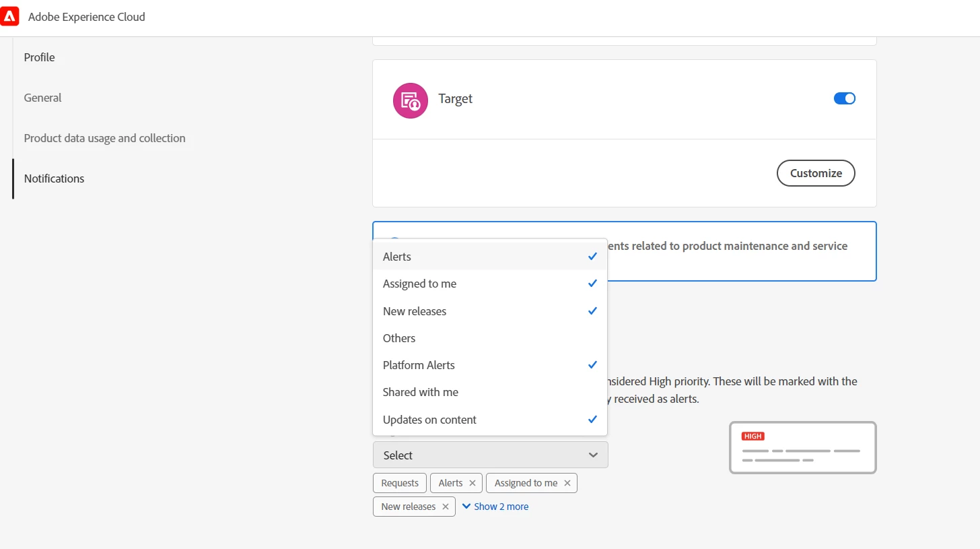
Task: Toggle the Target notifications switch
Action: 845,98
